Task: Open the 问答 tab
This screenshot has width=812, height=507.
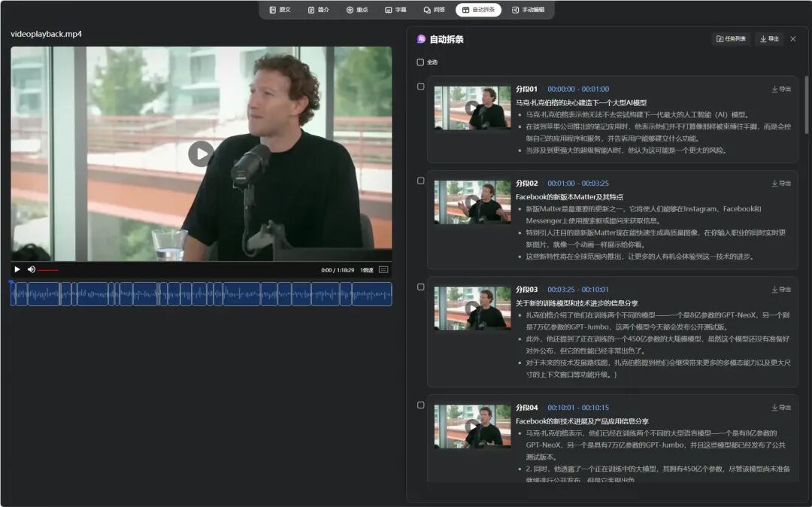Action: (434, 10)
